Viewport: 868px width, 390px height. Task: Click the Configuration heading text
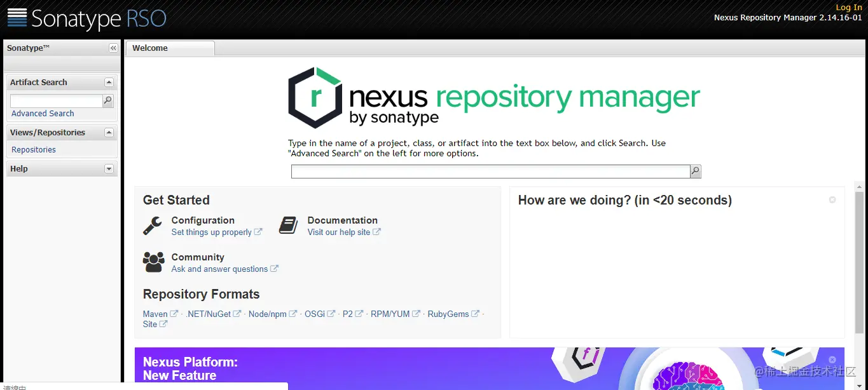203,220
